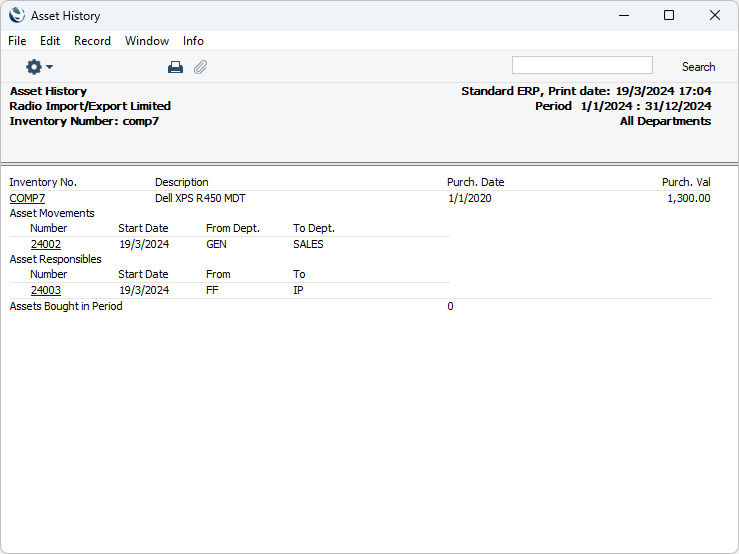Screen dimensions: 739x554
Task: Click the SALES department cell
Action: (x=308, y=244)
